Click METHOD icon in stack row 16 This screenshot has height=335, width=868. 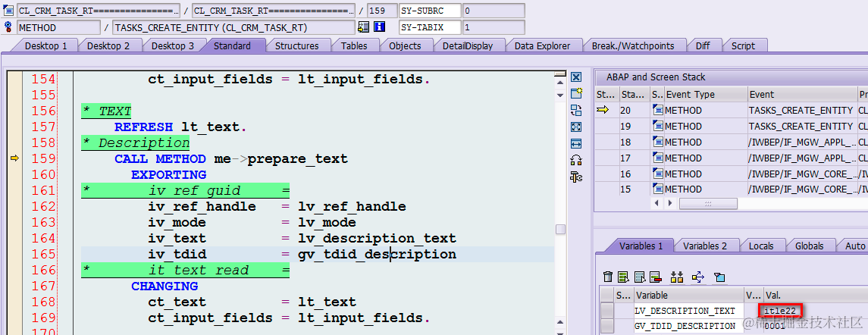658,174
